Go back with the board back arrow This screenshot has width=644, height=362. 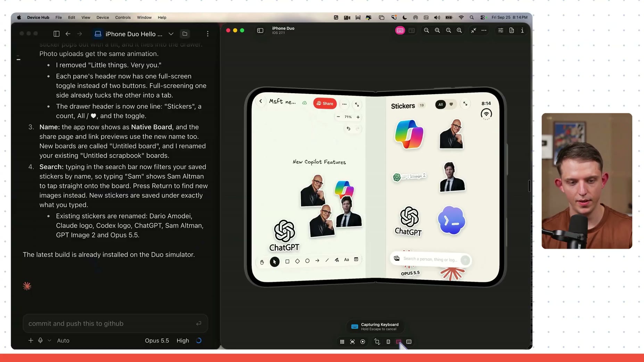pyautogui.click(x=261, y=101)
